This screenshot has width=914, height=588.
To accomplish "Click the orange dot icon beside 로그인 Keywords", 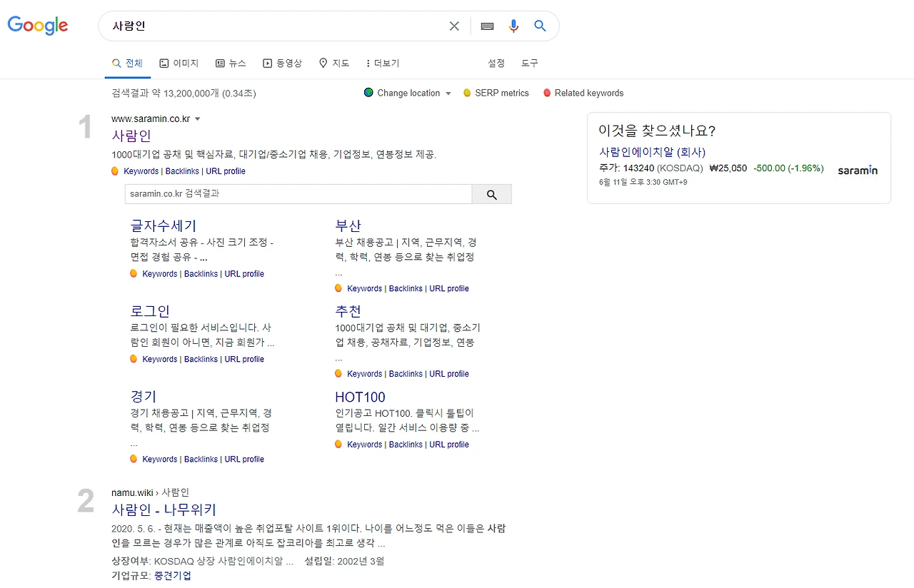I will [x=134, y=359].
